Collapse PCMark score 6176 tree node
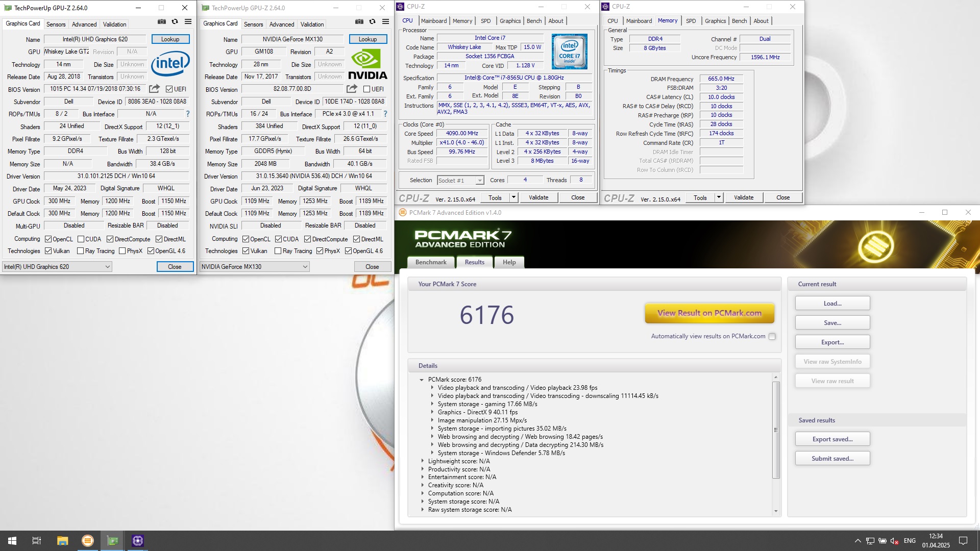The image size is (980, 551). 422,380
